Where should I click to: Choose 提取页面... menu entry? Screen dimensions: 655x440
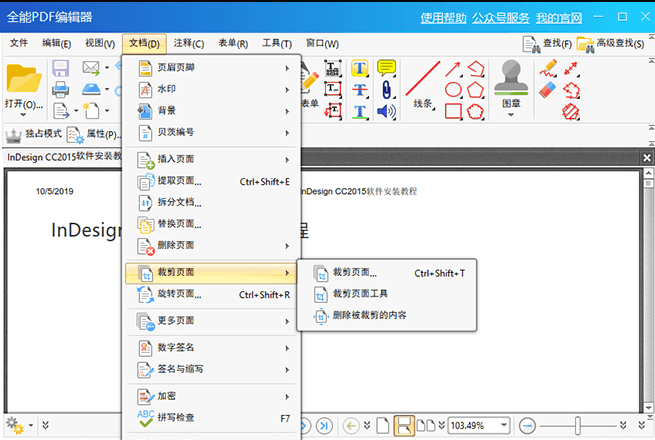(213, 181)
